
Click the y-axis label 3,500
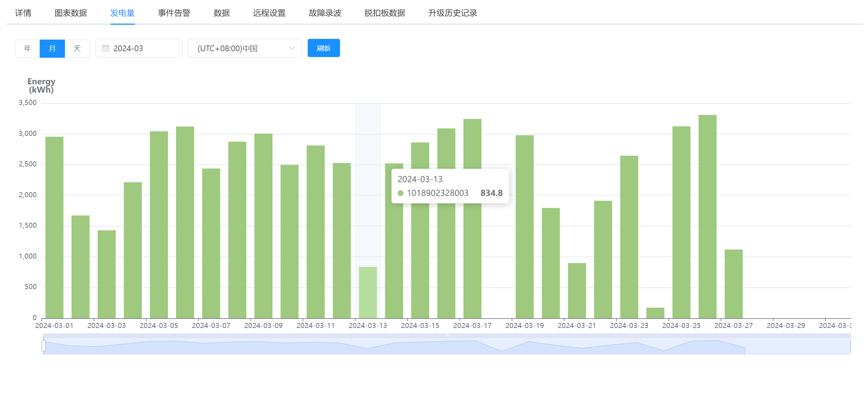[x=28, y=103]
